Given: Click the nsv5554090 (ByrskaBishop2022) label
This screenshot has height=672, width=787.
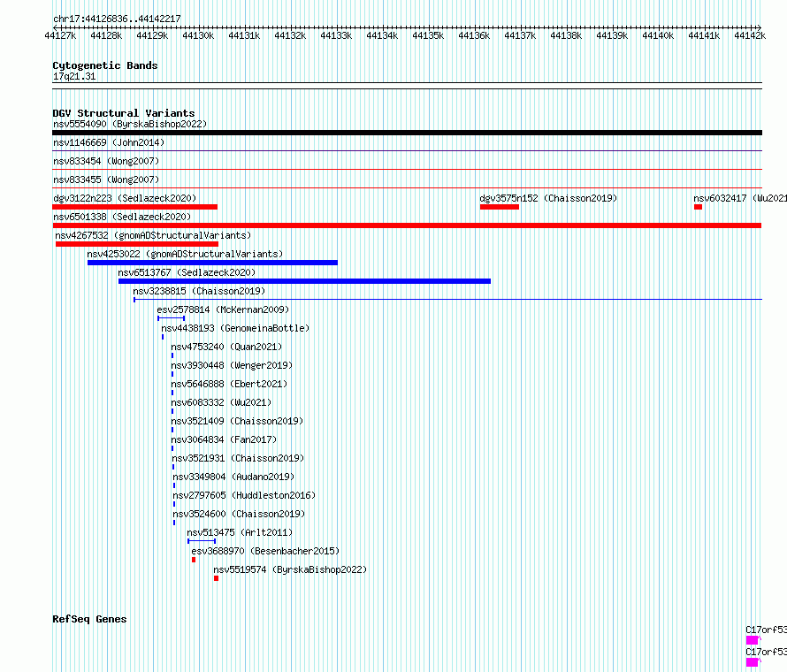Looking at the screenshot, I should (130, 124).
